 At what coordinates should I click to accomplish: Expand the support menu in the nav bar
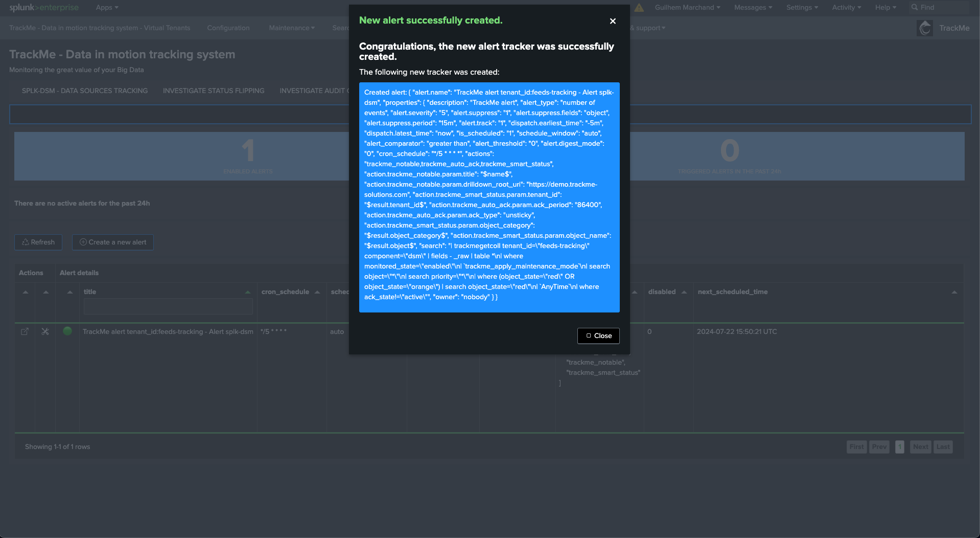tap(648, 28)
